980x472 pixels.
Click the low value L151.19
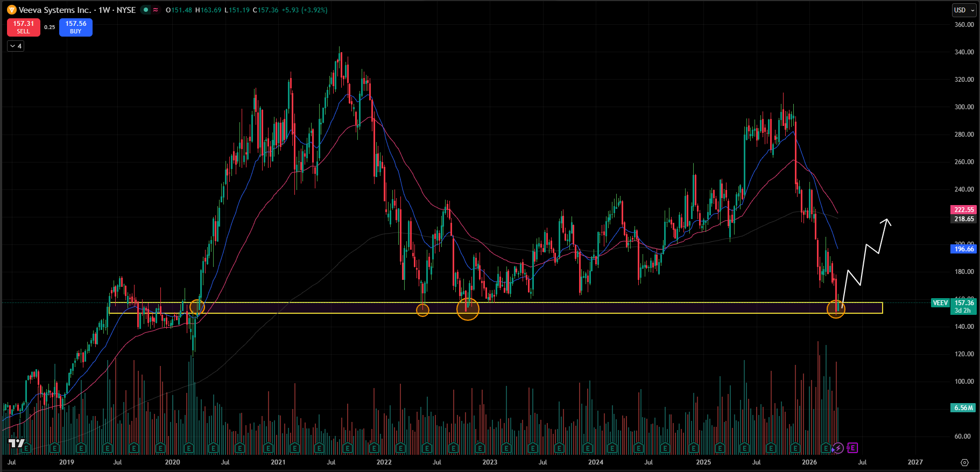(237, 10)
